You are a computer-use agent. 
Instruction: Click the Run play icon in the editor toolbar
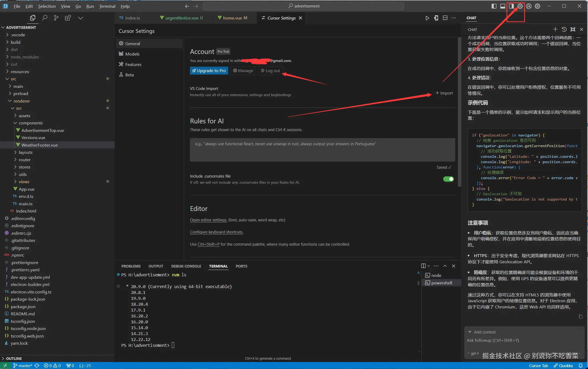pos(427,18)
